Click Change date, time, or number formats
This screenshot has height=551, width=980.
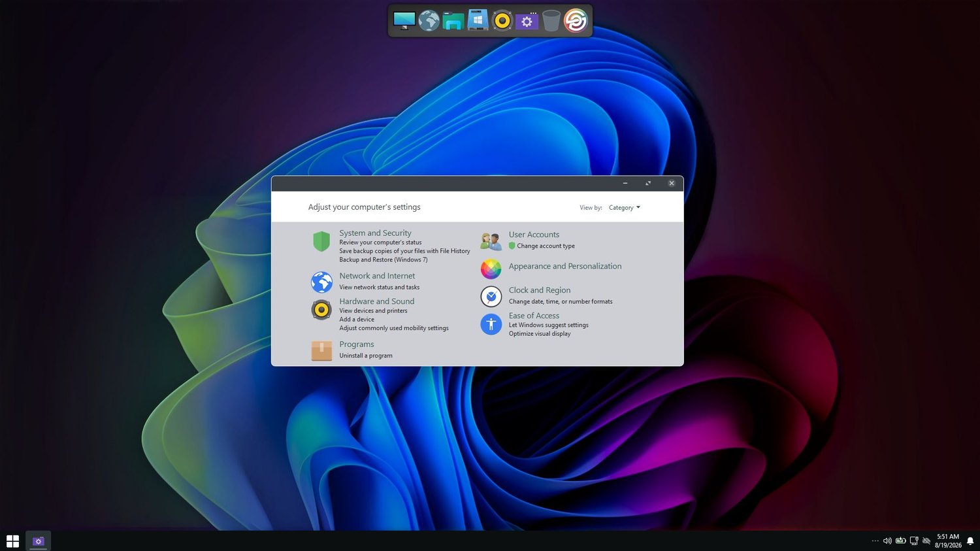[x=561, y=301]
